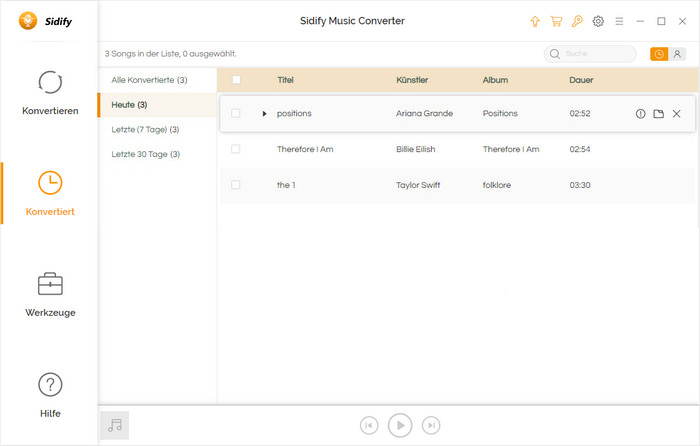Open settings with the gear icon

(x=598, y=21)
